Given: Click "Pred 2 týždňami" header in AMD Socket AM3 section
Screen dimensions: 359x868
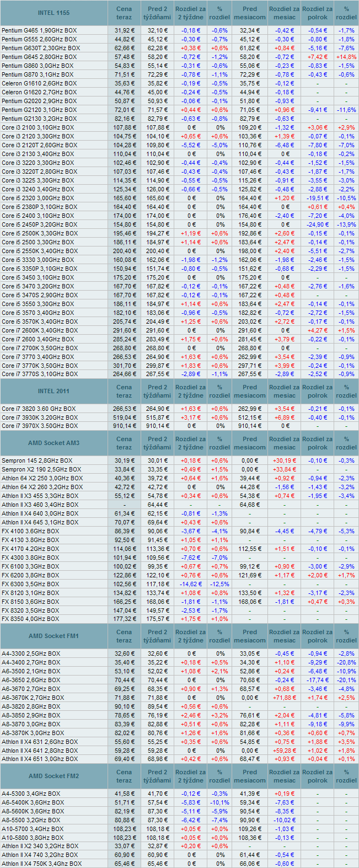Looking at the screenshot, I should point(157,443).
